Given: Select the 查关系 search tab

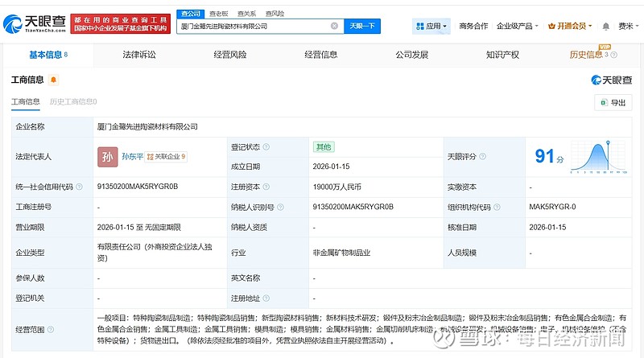Looking at the screenshot, I should click(246, 14).
